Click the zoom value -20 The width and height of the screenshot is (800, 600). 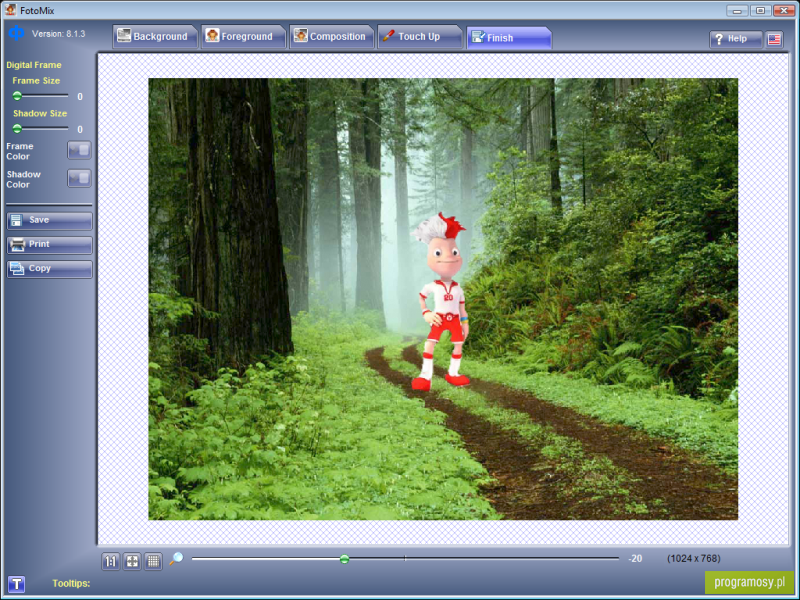point(635,559)
